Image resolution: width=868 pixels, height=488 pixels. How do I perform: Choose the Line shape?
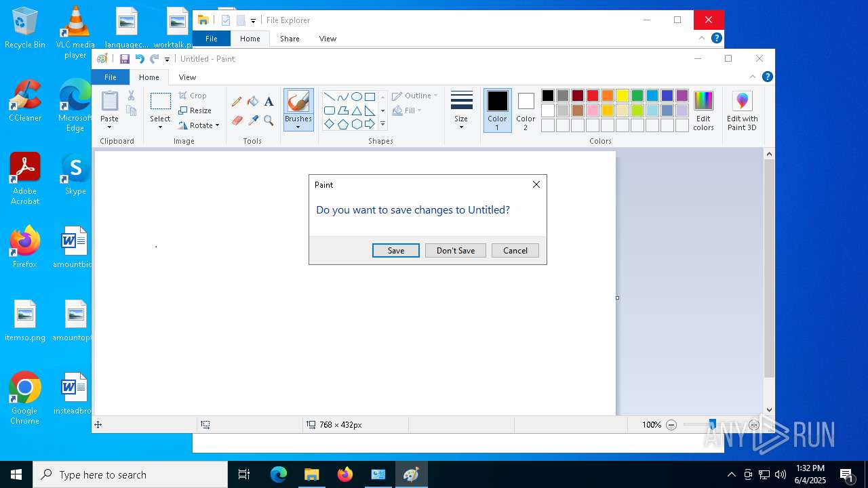[x=329, y=96]
